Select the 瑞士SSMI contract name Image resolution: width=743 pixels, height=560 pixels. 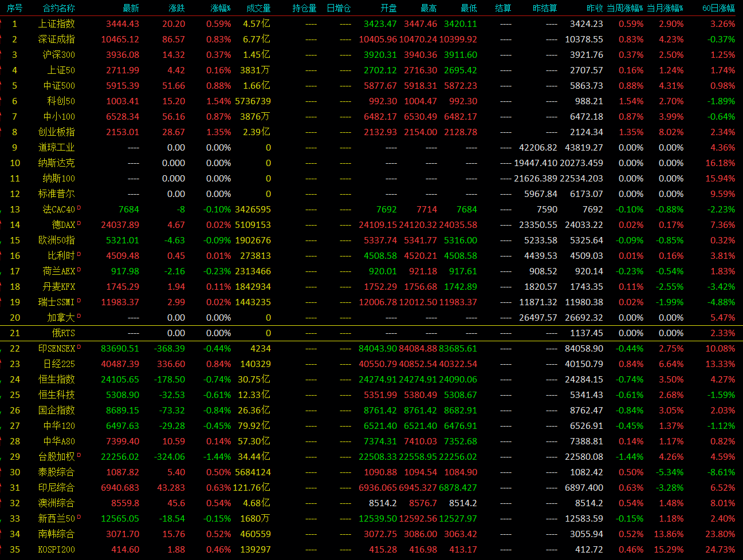(x=56, y=302)
